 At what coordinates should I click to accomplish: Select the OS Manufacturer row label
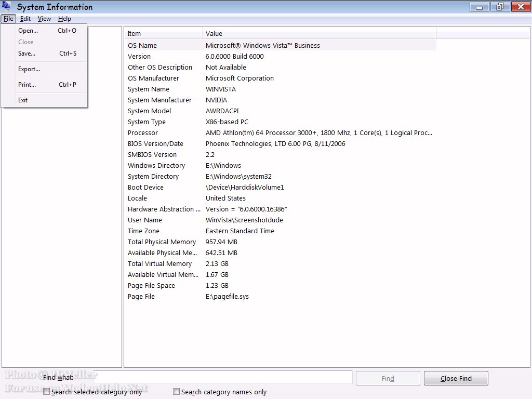(x=153, y=78)
